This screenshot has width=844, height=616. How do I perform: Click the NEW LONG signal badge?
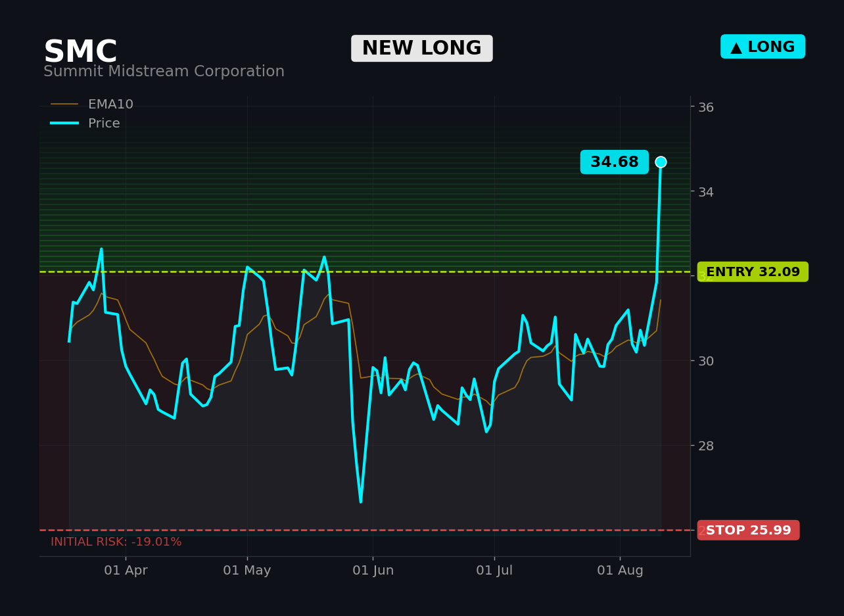tap(422, 49)
